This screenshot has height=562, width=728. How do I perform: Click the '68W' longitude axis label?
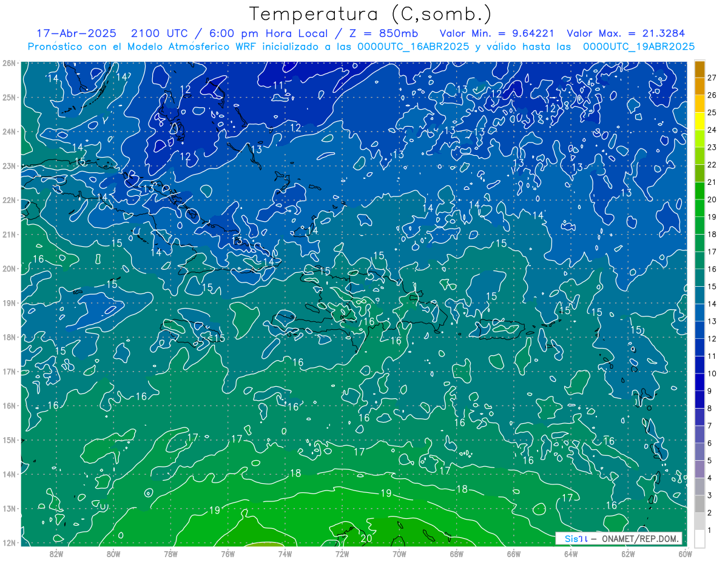tap(456, 554)
